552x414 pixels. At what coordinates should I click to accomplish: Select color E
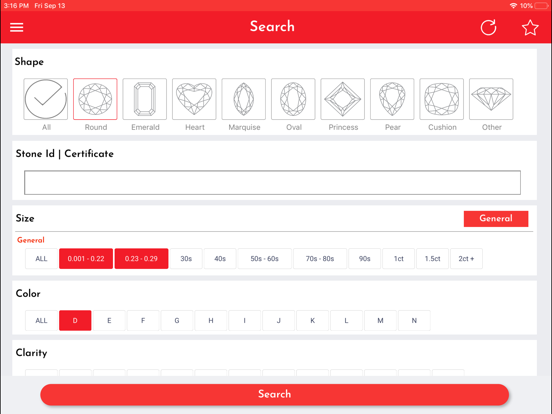click(109, 320)
